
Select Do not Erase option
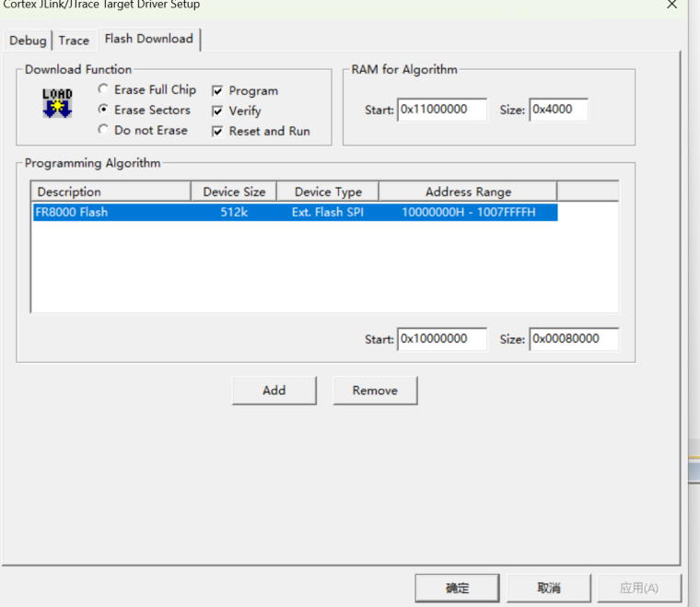point(103,130)
